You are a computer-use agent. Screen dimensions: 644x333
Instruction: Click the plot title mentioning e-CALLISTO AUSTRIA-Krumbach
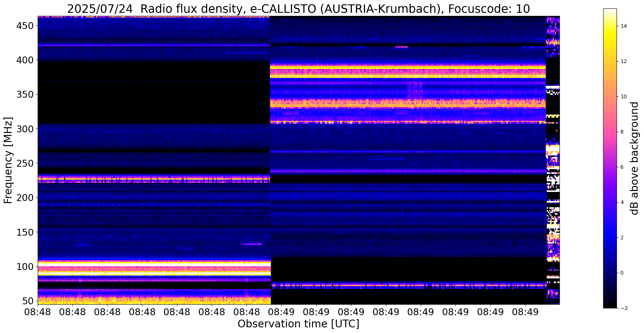[x=298, y=9]
